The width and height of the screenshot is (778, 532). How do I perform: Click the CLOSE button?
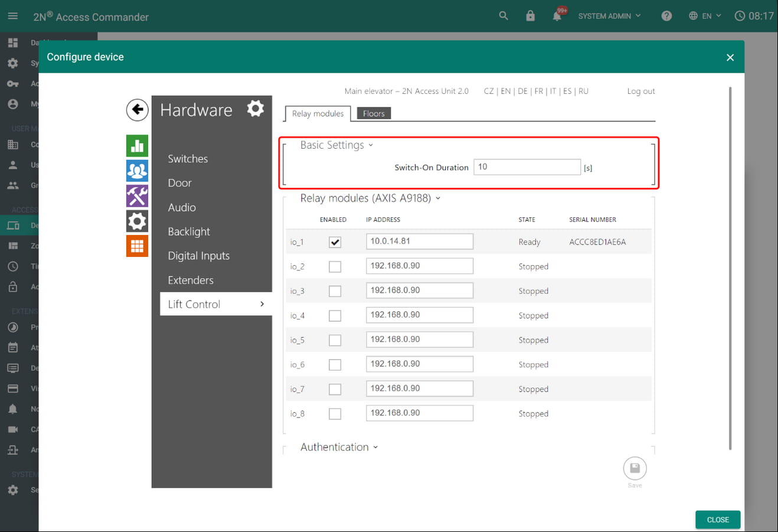click(718, 520)
